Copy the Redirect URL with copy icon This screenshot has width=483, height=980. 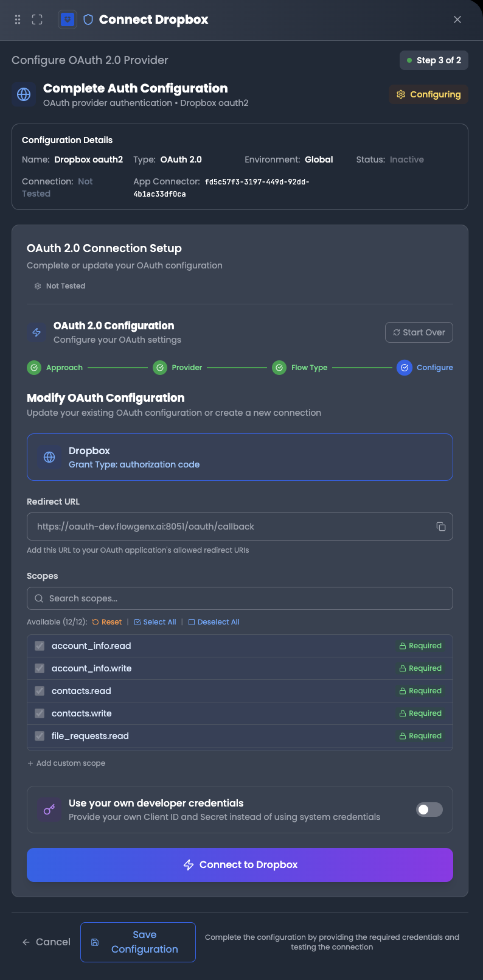(441, 527)
